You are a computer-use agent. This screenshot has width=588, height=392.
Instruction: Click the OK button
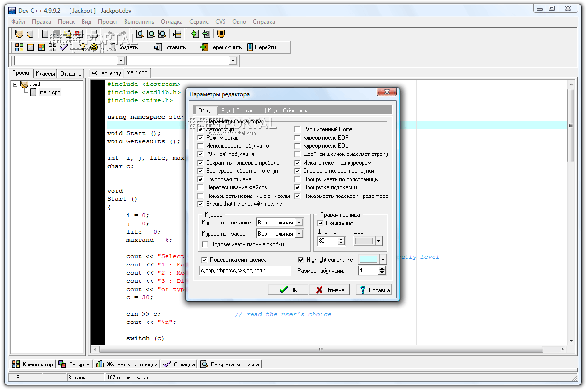289,290
